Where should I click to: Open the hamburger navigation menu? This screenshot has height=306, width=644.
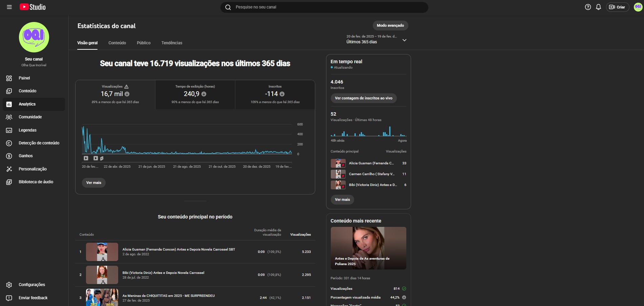(9, 7)
